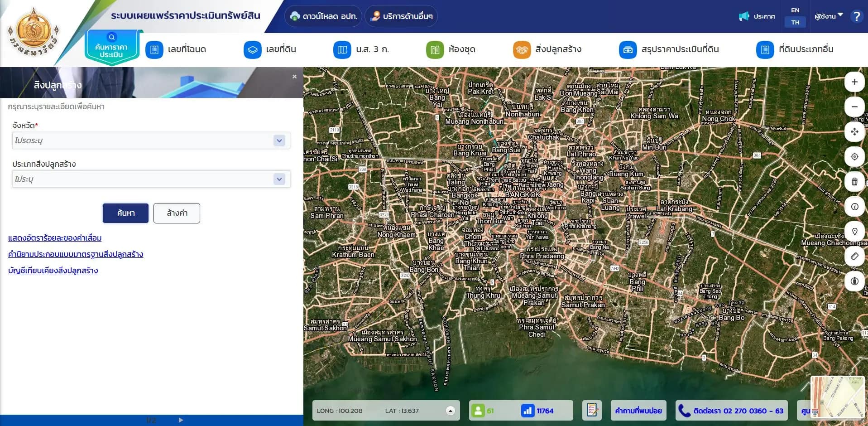Zoom out on the map
Viewport: 868px width, 426px height.
[854, 107]
